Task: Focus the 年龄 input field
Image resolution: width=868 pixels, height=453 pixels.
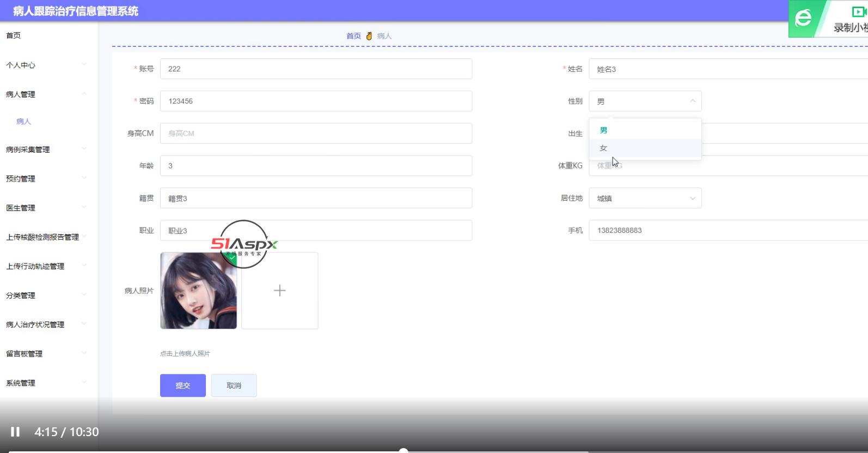Action: 316,166
